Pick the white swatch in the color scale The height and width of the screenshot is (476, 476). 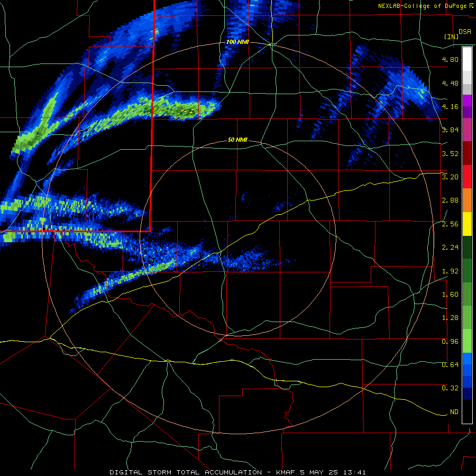(x=467, y=59)
